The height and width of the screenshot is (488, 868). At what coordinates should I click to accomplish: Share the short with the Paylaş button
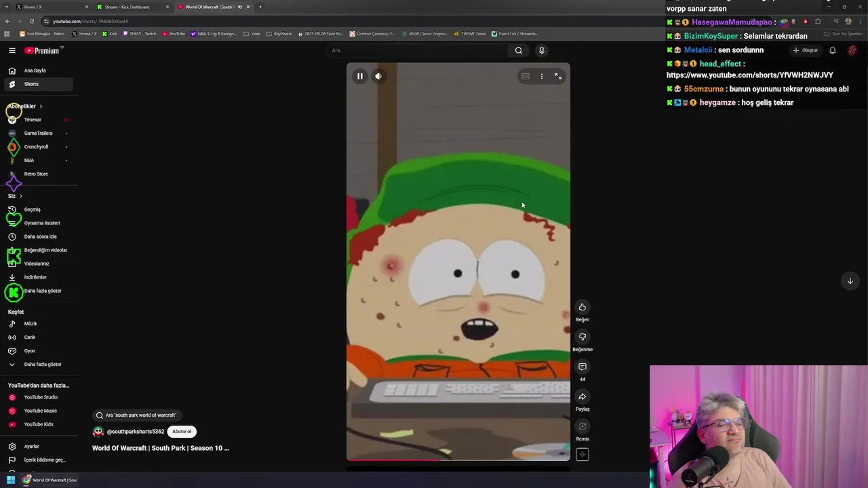click(x=583, y=396)
